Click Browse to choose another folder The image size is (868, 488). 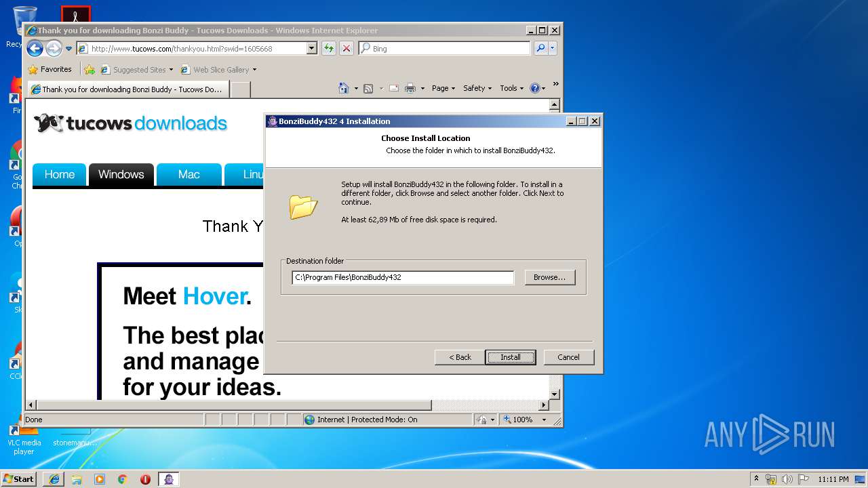click(x=549, y=277)
